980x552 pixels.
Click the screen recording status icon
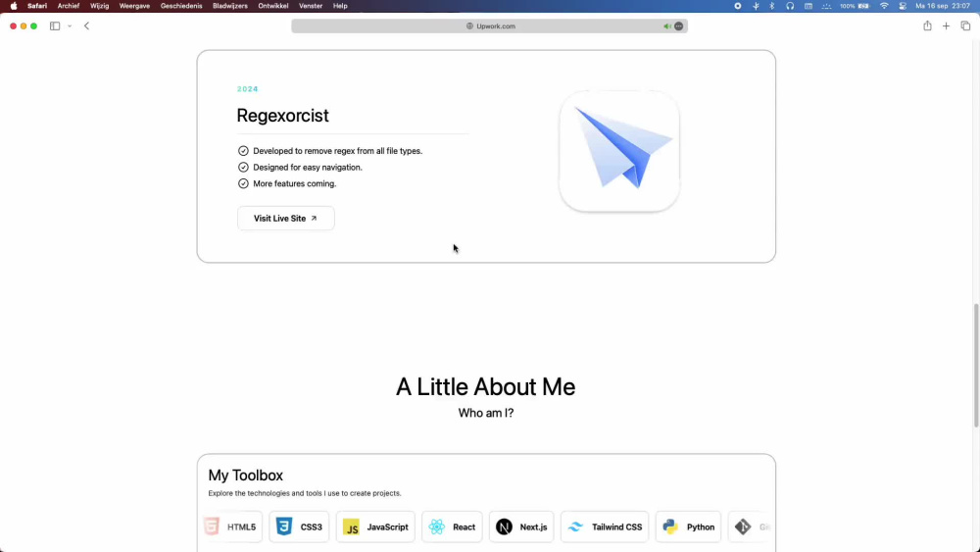pyautogui.click(x=738, y=6)
